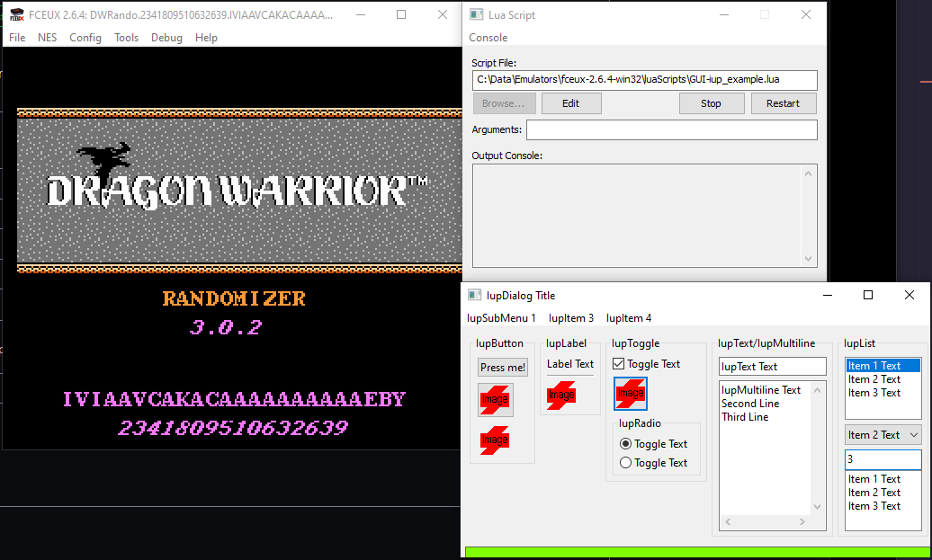Click Output Console scroll down arrow
The width and height of the screenshot is (932, 560).
coord(808,258)
